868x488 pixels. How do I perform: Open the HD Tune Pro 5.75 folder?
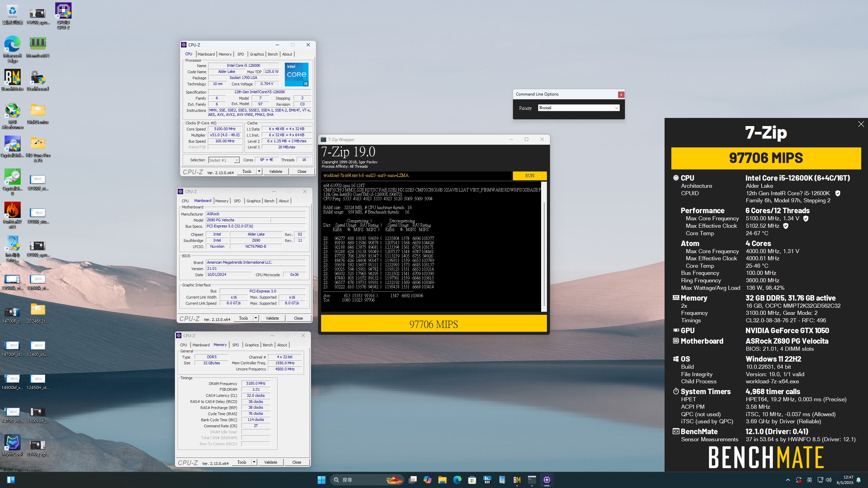(38, 149)
